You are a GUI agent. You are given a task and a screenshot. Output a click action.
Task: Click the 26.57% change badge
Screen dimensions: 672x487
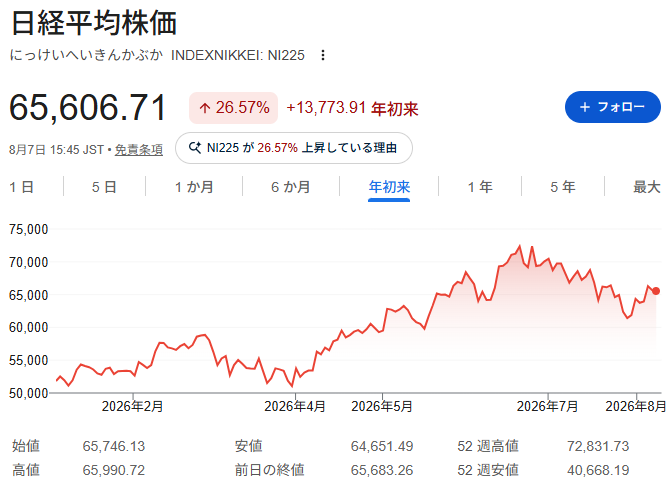tap(234, 108)
